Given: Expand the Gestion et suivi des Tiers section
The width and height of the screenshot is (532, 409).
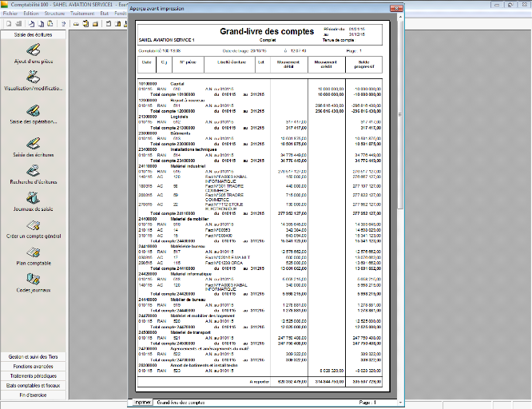Looking at the screenshot, I should tap(34, 357).
